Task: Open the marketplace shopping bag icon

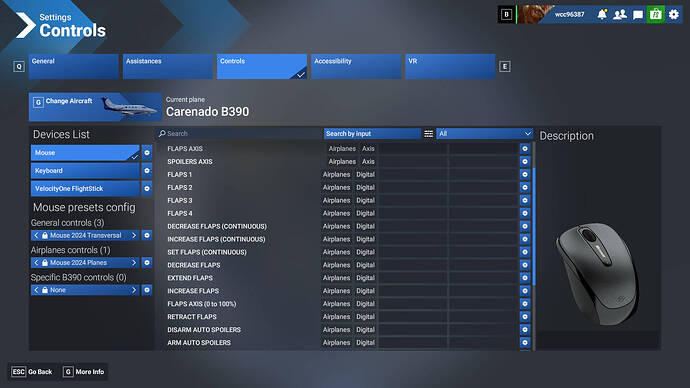Action: (656, 15)
